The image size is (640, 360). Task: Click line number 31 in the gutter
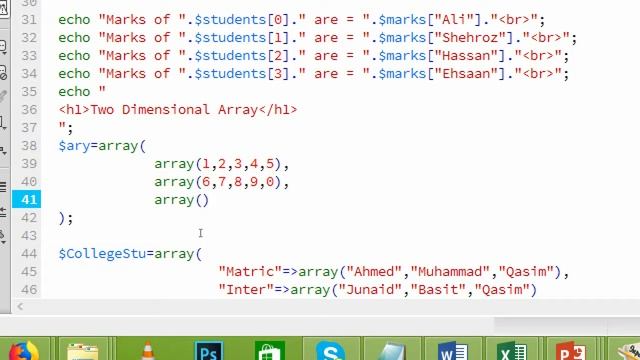(x=29, y=20)
